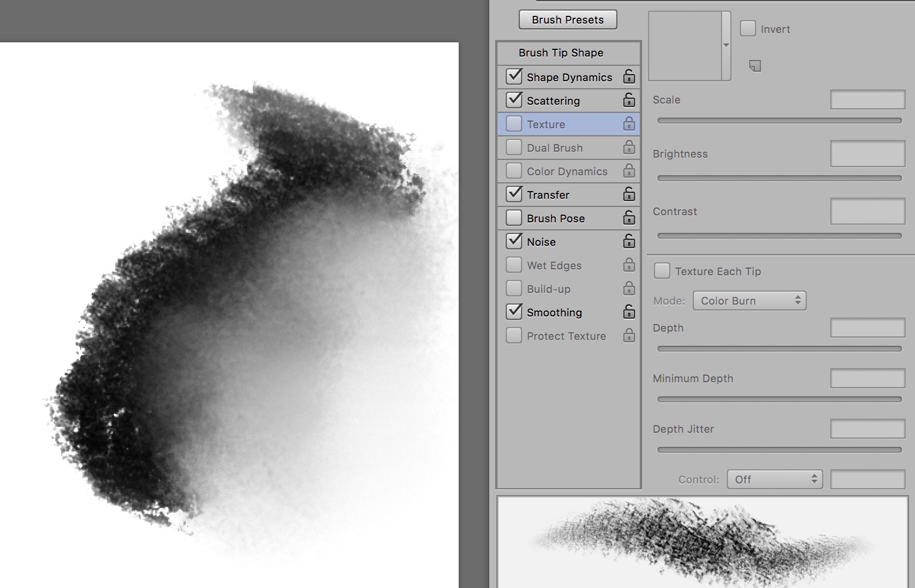The width and height of the screenshot is (915, 588).
Task: Enable the Invert checkbox
Action: point(747,29)
